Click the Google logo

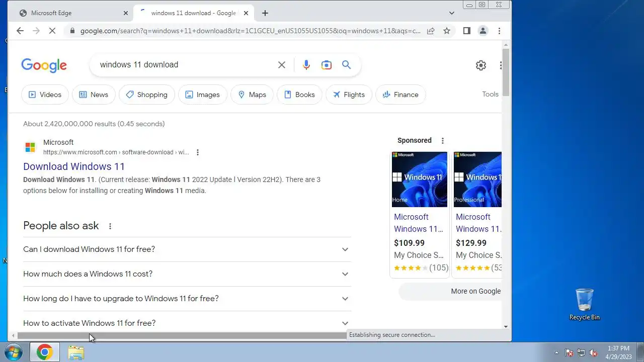44,65
